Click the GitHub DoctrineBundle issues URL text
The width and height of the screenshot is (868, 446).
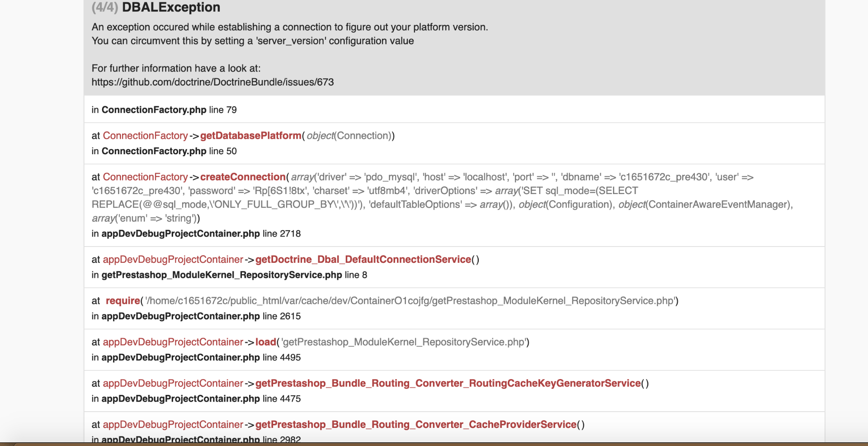click(x=212, y=82)
